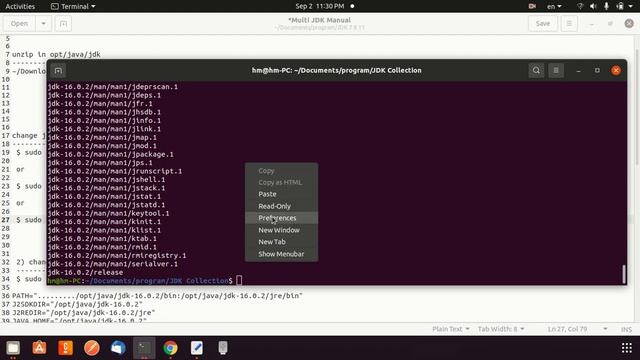Choose New Window from context menu
Image resolution: width=640 pixels, height=360 pixels.
pos(281,230)
